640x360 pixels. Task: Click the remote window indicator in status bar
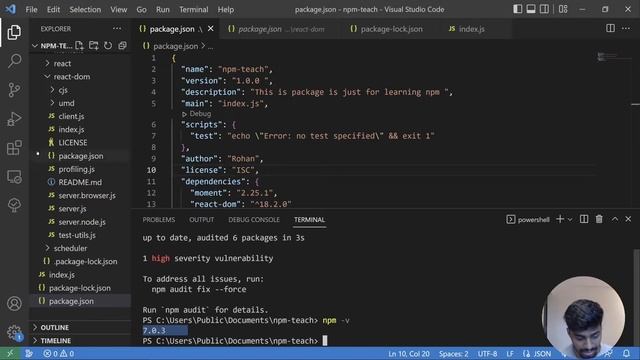click(x=10, y=353)
